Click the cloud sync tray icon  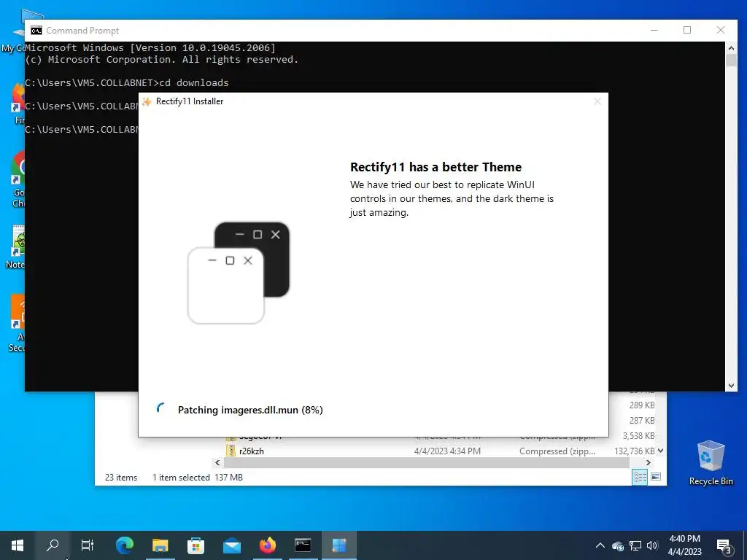[x=618, y=546]
